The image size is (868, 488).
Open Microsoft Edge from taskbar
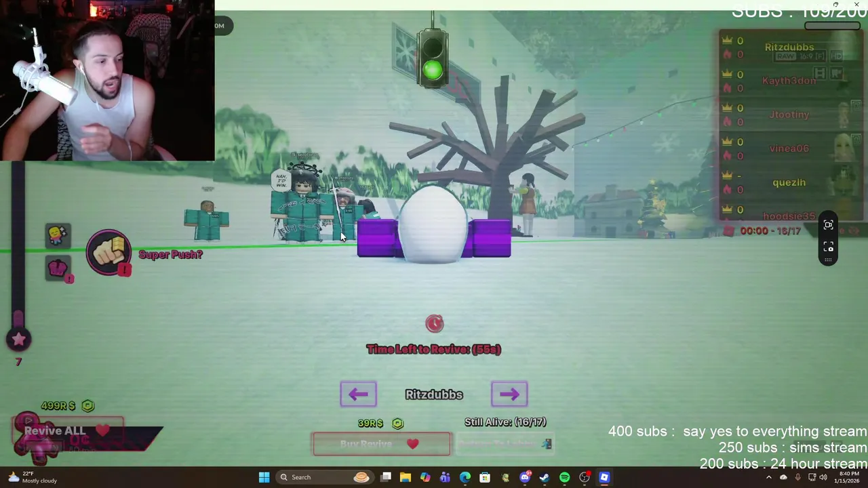465,477
